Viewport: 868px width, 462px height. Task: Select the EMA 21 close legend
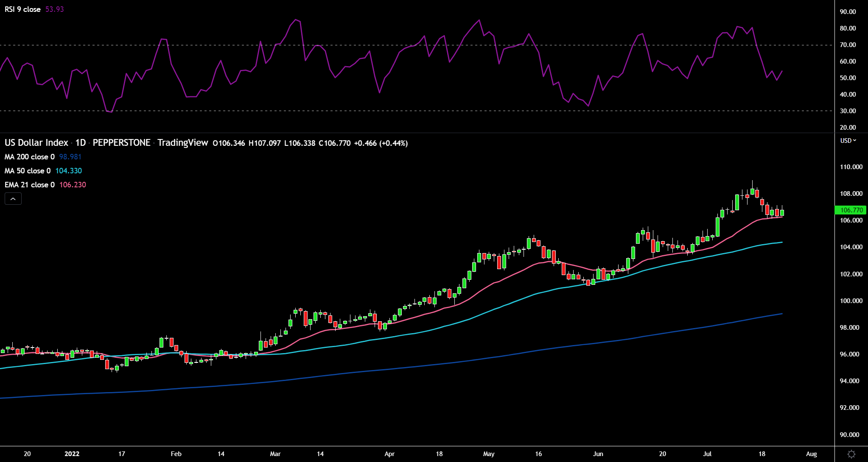[30, 185]
